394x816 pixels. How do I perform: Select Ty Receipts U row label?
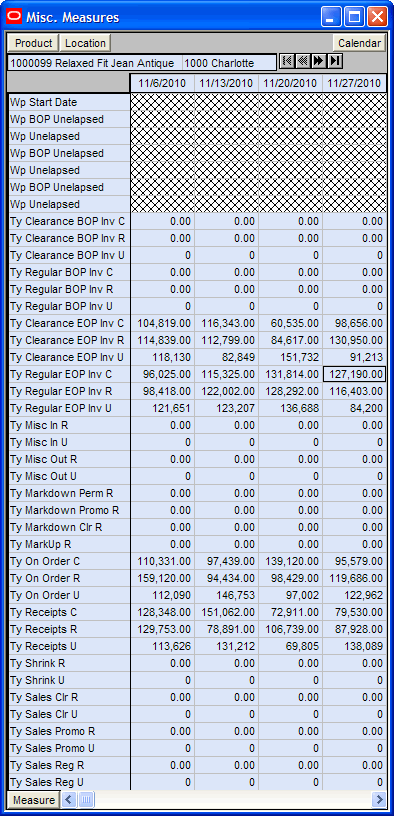tap(69, 646)
